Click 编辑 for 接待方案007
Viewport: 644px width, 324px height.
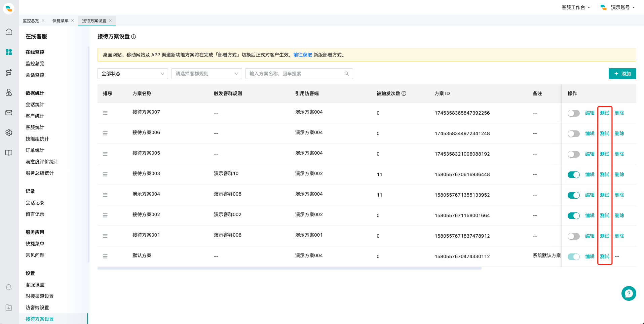click(590, 113)
